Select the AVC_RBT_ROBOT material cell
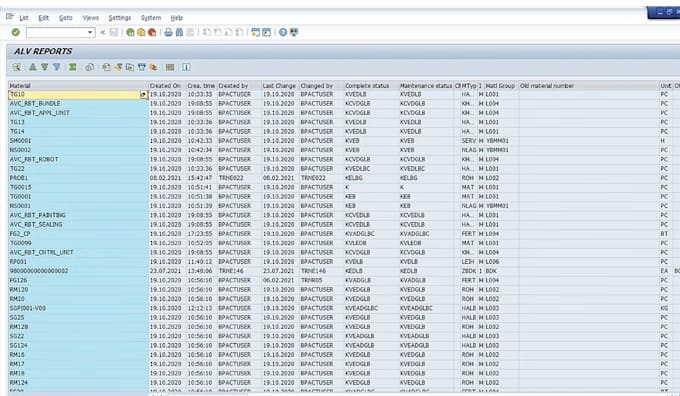This screenshot has width=680, height=396. pos(78,159)
